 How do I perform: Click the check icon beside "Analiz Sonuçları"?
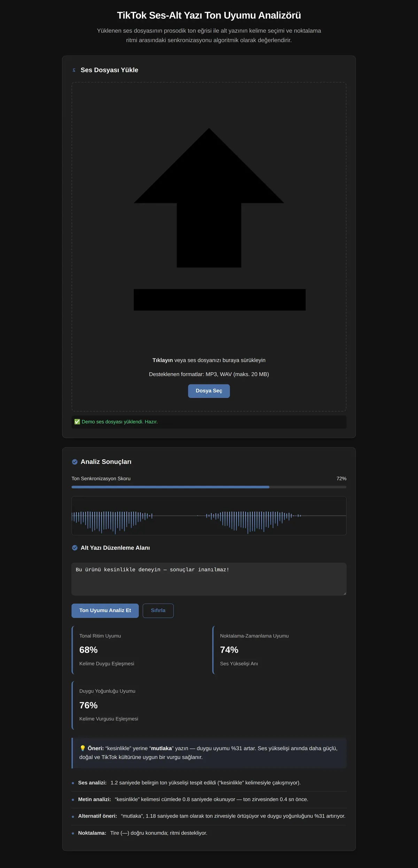click(75, 462)
